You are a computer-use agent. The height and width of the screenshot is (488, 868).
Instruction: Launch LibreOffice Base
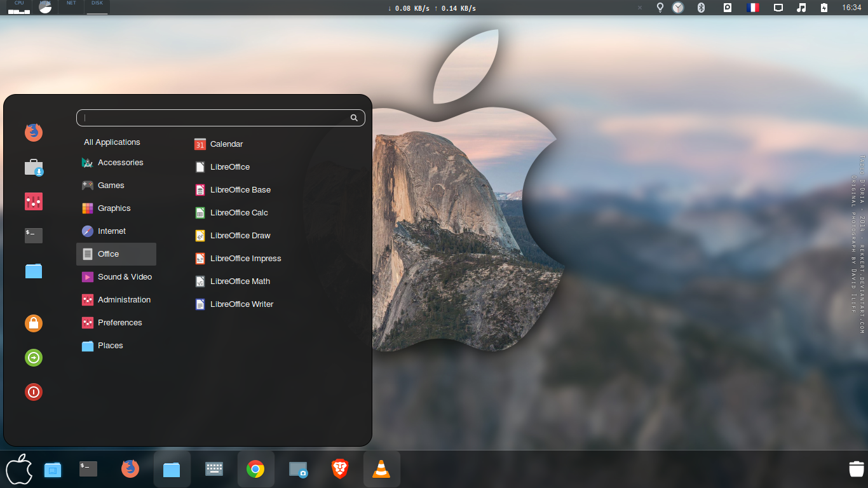pos(233,190)
